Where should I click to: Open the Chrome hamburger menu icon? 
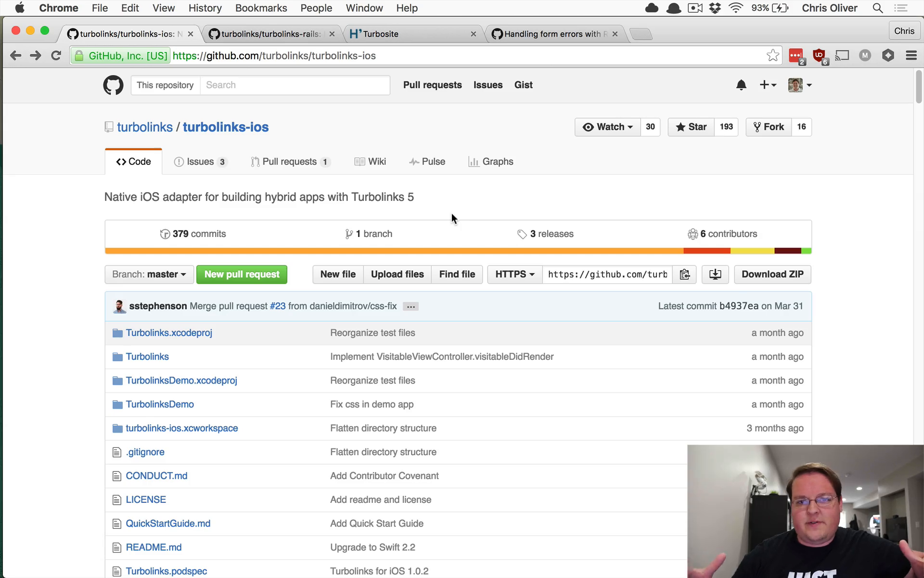pos(911,55)
